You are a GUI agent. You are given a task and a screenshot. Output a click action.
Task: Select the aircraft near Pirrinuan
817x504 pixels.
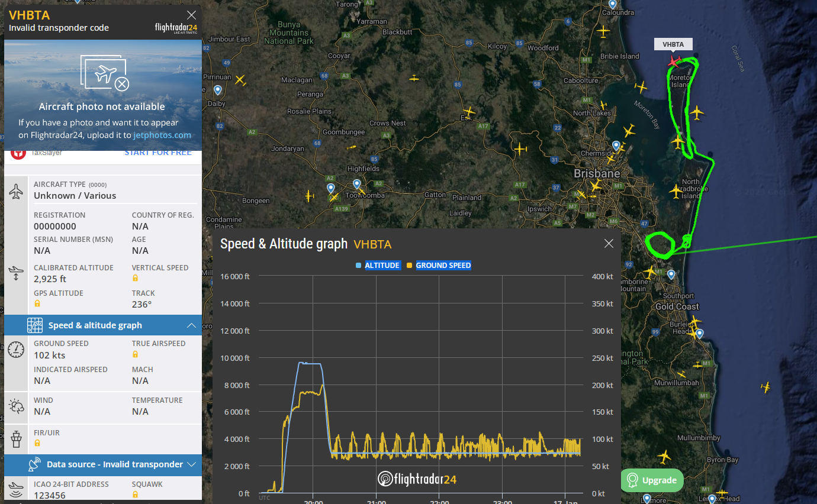pyautogui.click(x=240, y=80)
